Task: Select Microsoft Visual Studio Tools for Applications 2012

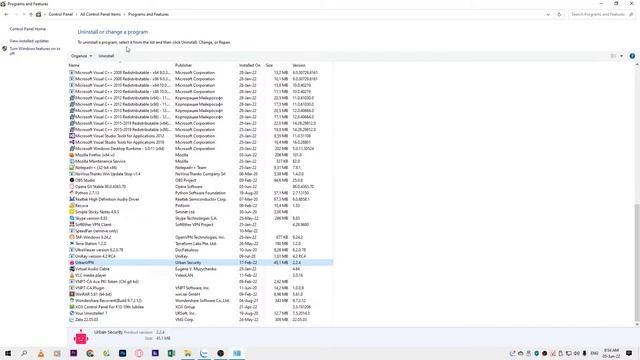Action: click(201, 136)
